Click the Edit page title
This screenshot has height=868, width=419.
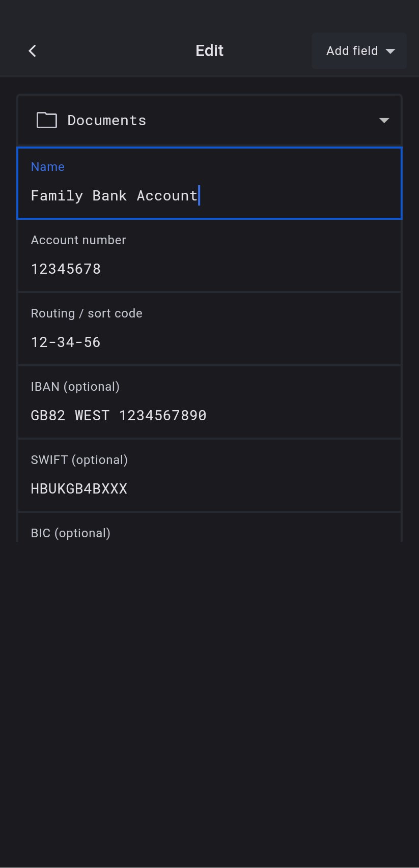tap(209, 51)
